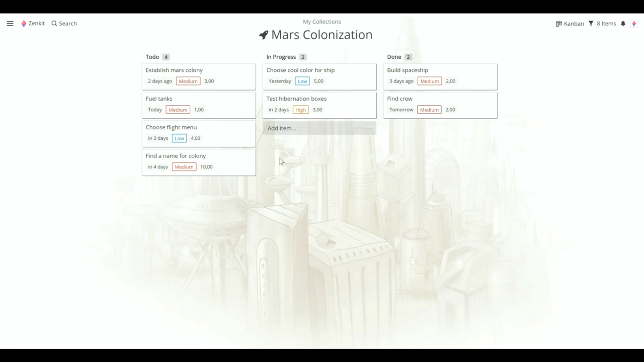644x362 pixels.
Task: Click Medium label on Find a name for colony
Action: [184, 167]
